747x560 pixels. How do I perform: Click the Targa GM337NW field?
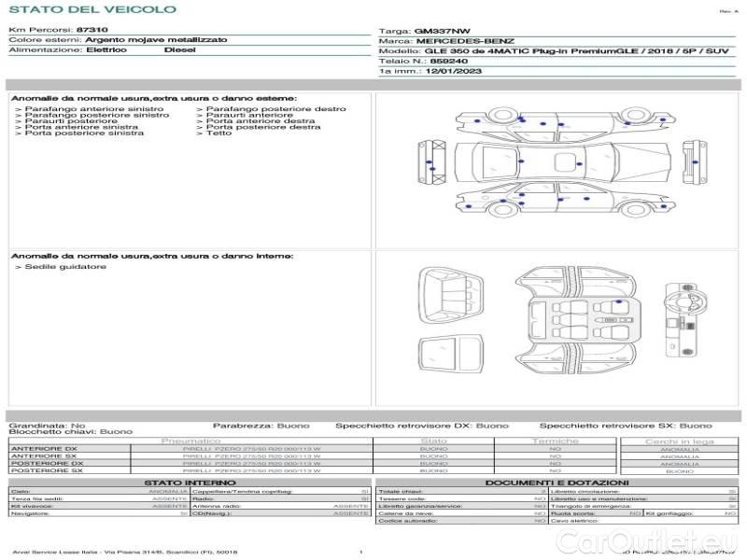pyautogui.click(x=424, y=31)
